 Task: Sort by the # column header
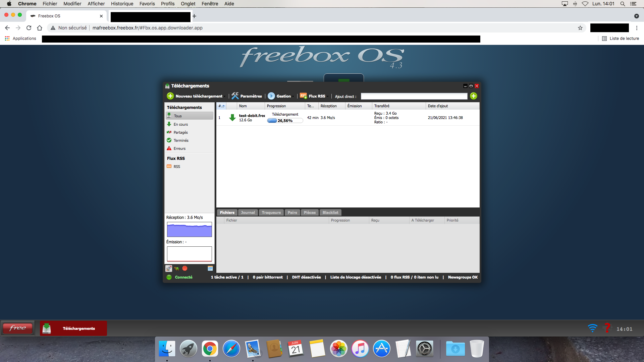(222, 106)
